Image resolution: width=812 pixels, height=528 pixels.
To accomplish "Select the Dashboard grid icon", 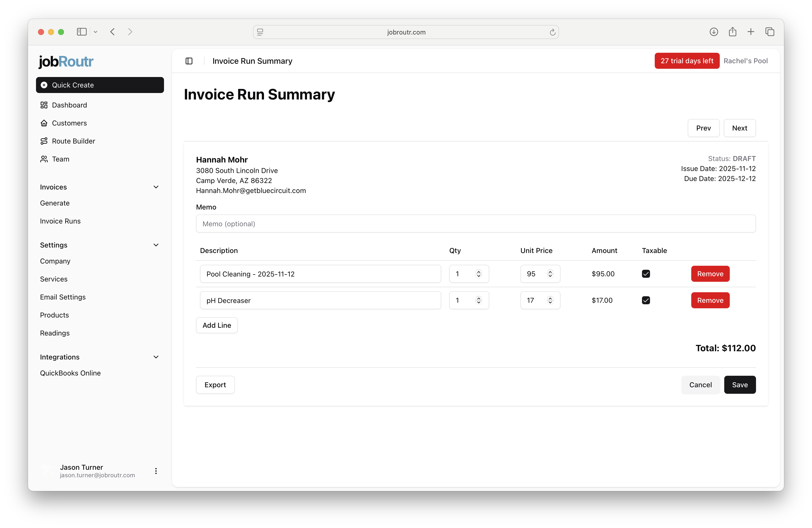I will point(44,105).
